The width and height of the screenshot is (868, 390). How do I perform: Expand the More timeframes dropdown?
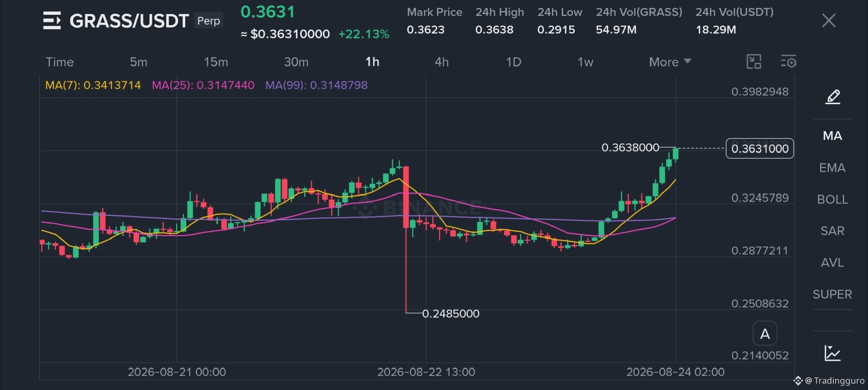point(670,62)
